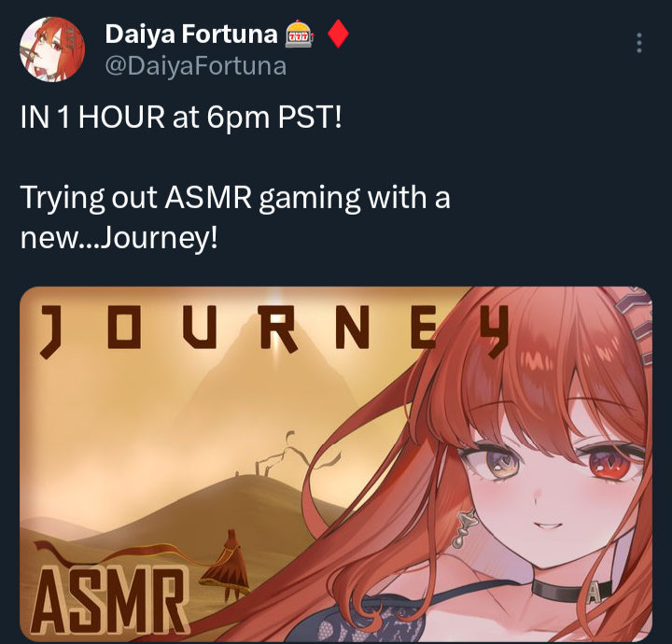This screenshot has height=644, width=672.
Task: Open the three-dot more options menu
Action: point(639,43)
